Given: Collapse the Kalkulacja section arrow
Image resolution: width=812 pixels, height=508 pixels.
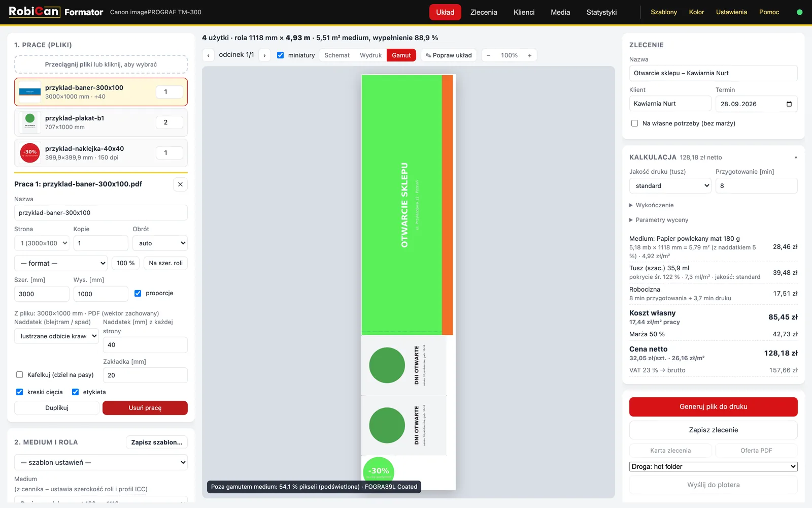Looking at the screenshot, I should [795, 157].
